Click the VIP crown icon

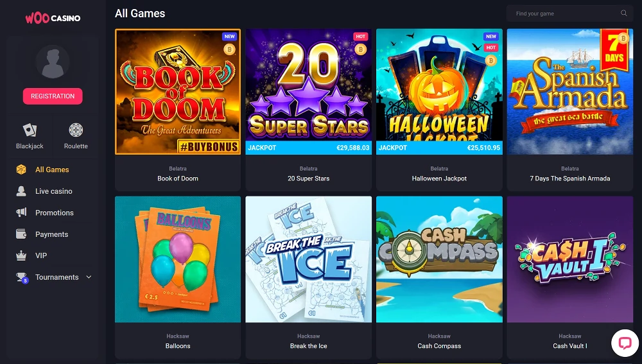point(21,256)
